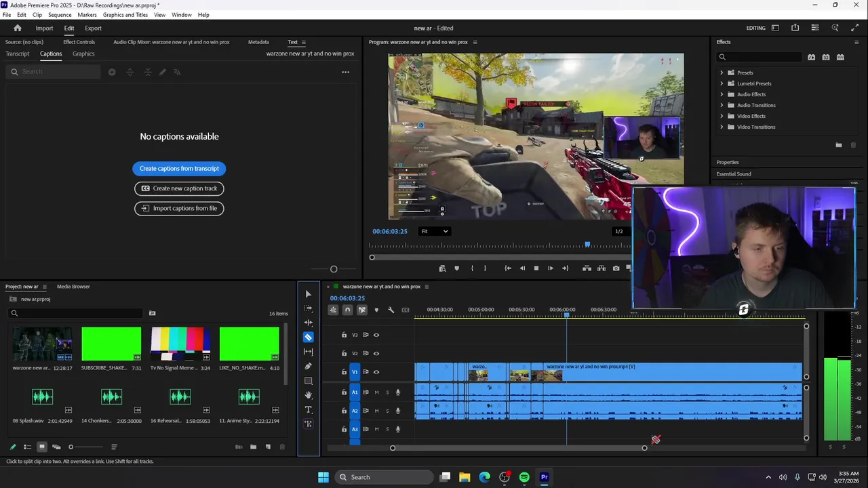Add a marker in the timeline
Viewport: 868px width, 488px height.
pyautogui.click(x=376, y=310)
